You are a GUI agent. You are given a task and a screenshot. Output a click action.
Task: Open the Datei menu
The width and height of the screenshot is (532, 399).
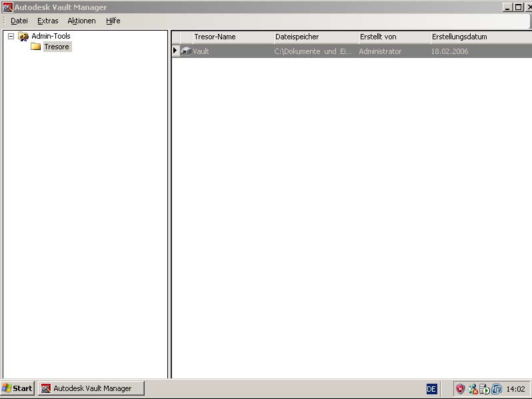point(19,21)
